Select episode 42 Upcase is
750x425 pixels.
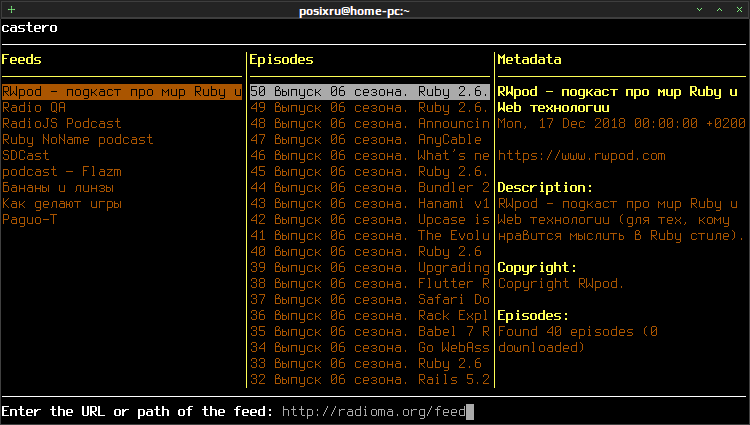(x=370, y=219)
